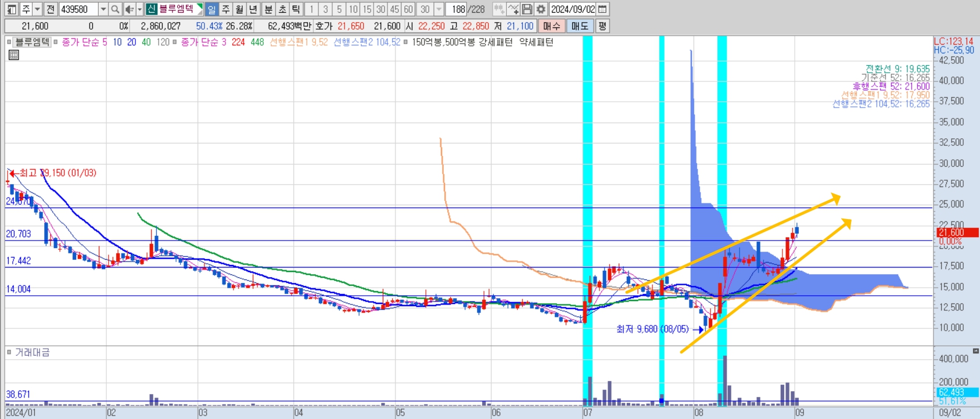The height and width of the screenshot is (419, 980).
Task: Click the '후행스팬 52: 21,600' indicator value
Action: [891, 86]
